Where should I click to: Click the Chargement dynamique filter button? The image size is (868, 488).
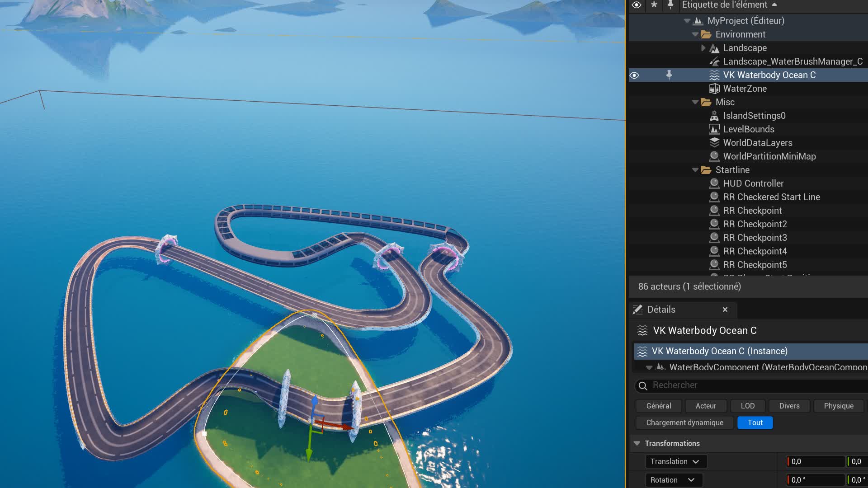pos(684,422)
